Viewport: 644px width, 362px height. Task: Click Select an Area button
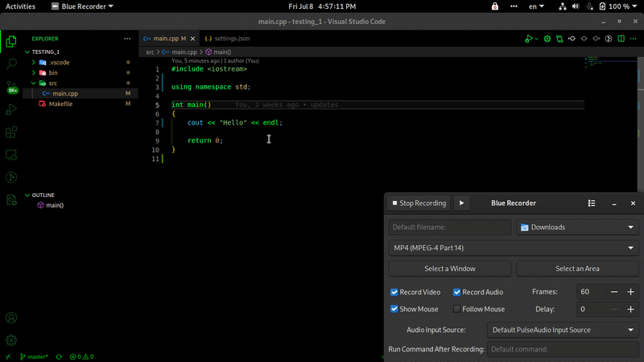577,269
